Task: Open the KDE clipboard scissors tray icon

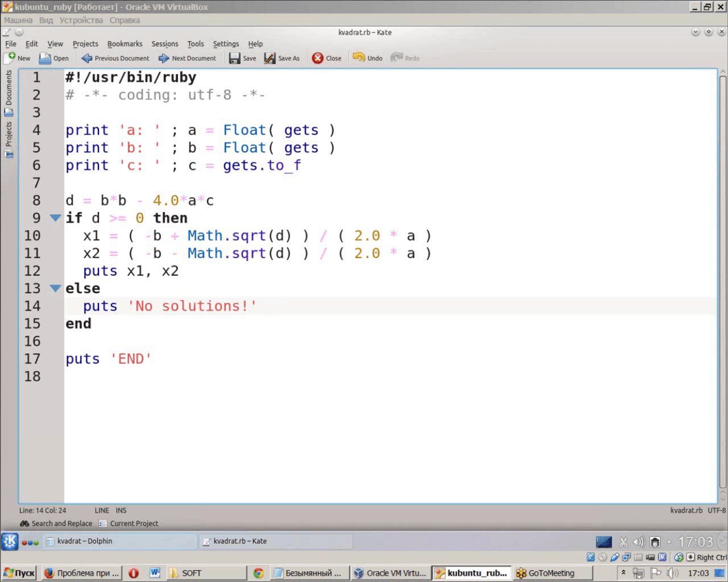Action: click(623, 542)
